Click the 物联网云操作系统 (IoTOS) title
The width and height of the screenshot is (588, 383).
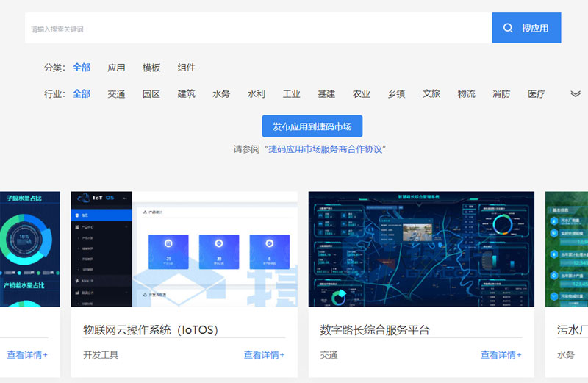tap(151, 330)
